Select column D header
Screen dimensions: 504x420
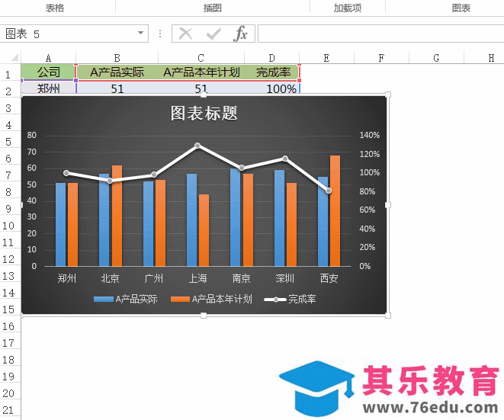272,58
